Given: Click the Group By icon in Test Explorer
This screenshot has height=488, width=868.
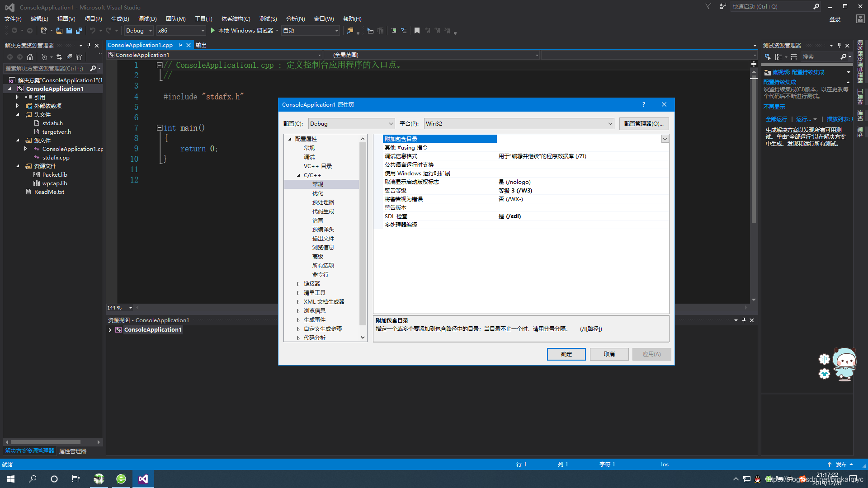Looking at the screenshot, I should tap(778, 57).
